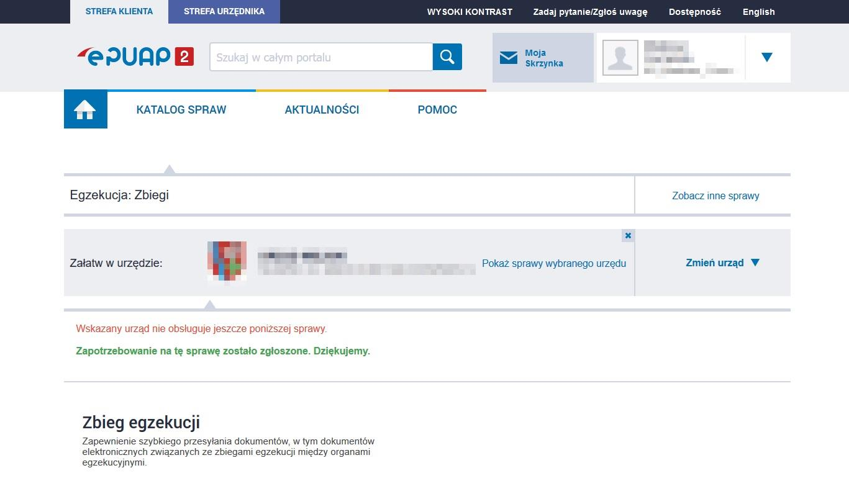Image resolution: width=849 pixels, height=504 pixels.
Task: Click the ePUAP2 logo
Action: (x=135, y=56)
